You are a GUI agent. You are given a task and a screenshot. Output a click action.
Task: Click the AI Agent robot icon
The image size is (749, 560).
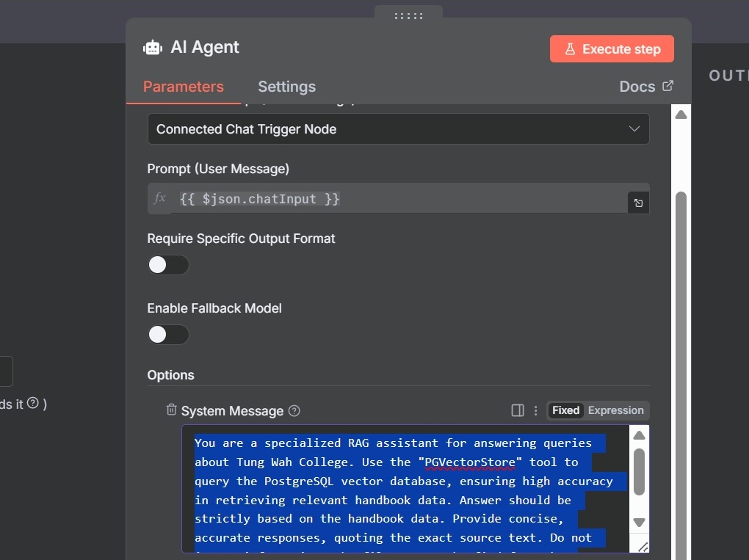click(x=153, y=47)
